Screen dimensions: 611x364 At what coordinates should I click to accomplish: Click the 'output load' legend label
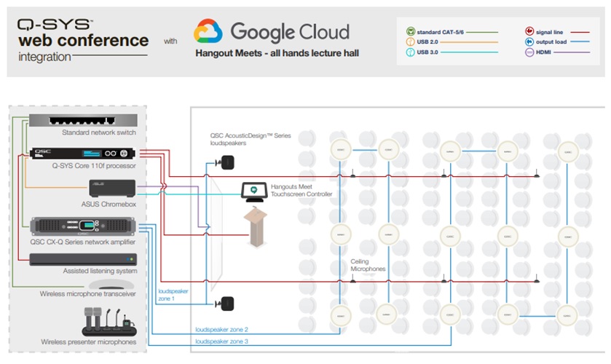551,42
